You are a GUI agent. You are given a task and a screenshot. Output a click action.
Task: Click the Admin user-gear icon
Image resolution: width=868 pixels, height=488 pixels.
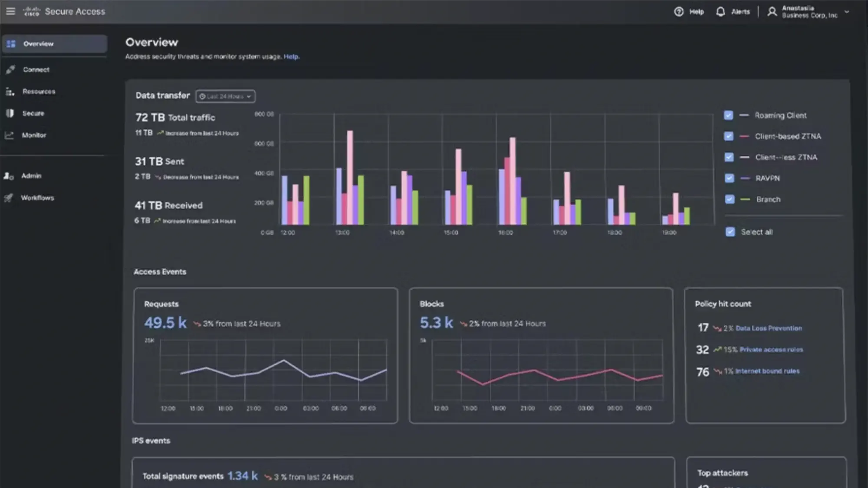tap(9, 176)
